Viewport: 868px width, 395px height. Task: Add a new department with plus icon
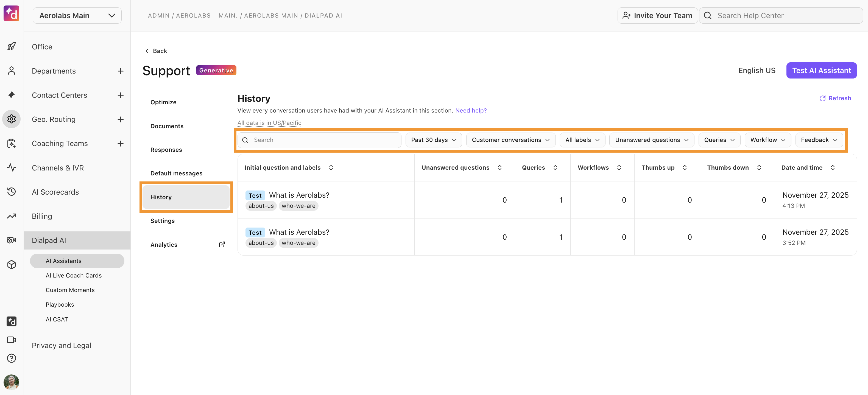tap(120, 71)
